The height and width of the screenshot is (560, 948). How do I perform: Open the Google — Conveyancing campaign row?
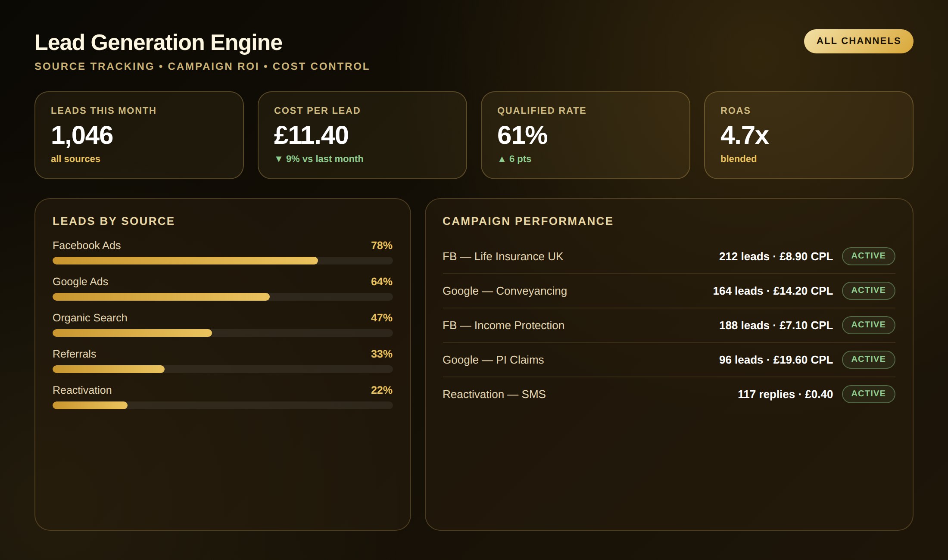(x=669, y=291)
